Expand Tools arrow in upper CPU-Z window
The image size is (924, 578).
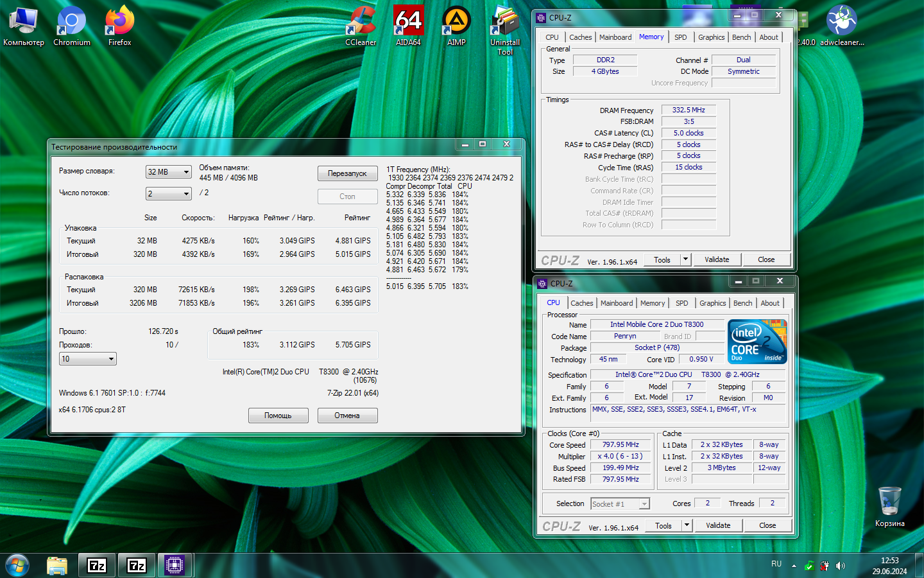(x=685, y=259)
